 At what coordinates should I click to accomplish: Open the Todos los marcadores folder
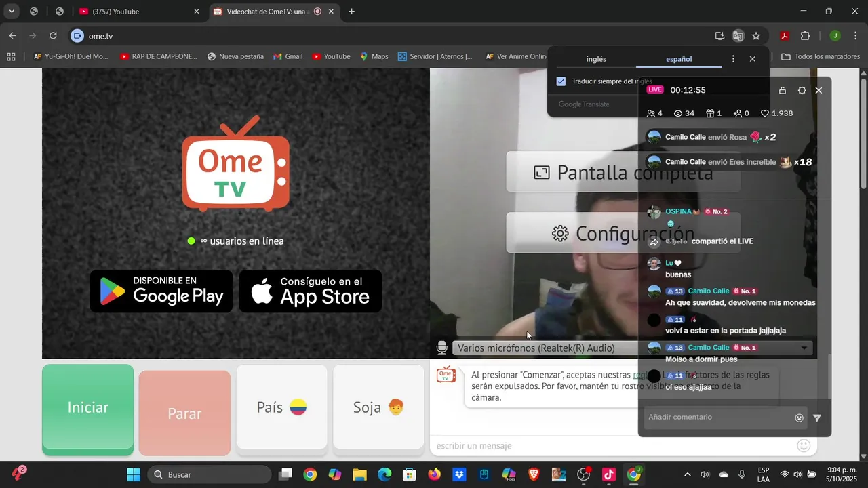click(821, 56)
